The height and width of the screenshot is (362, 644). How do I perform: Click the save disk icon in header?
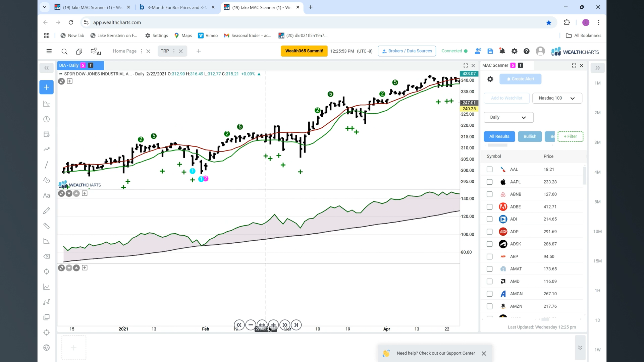pos(490,51)
